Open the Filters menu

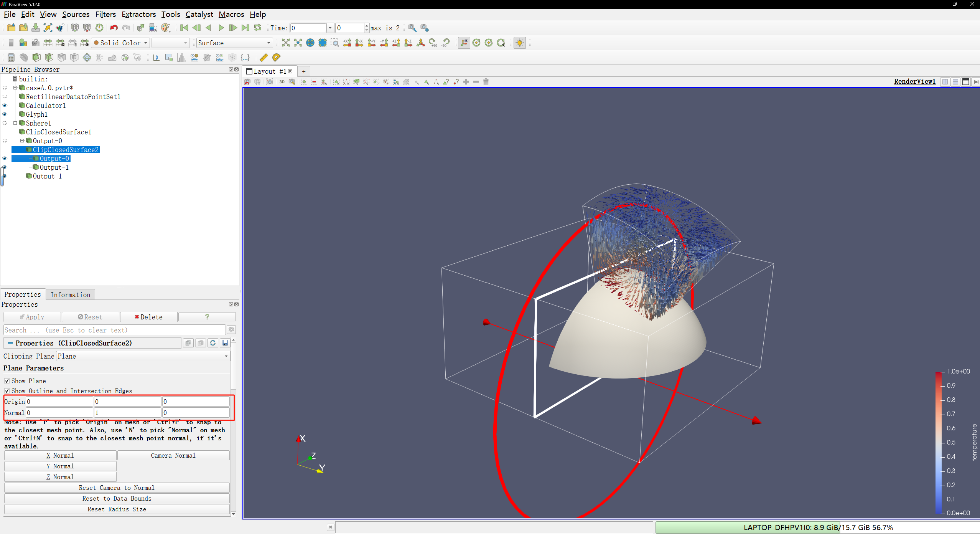click(x=105, y=14)
